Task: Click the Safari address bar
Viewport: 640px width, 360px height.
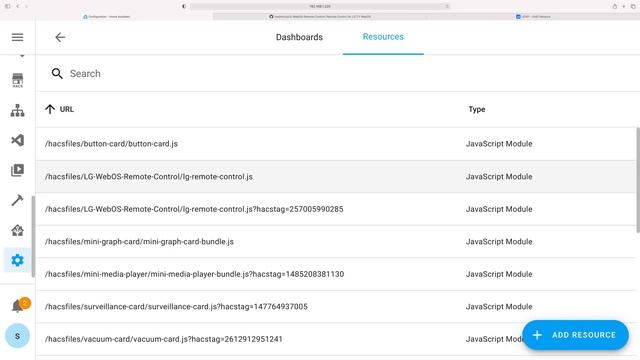Action: point(320,6)
